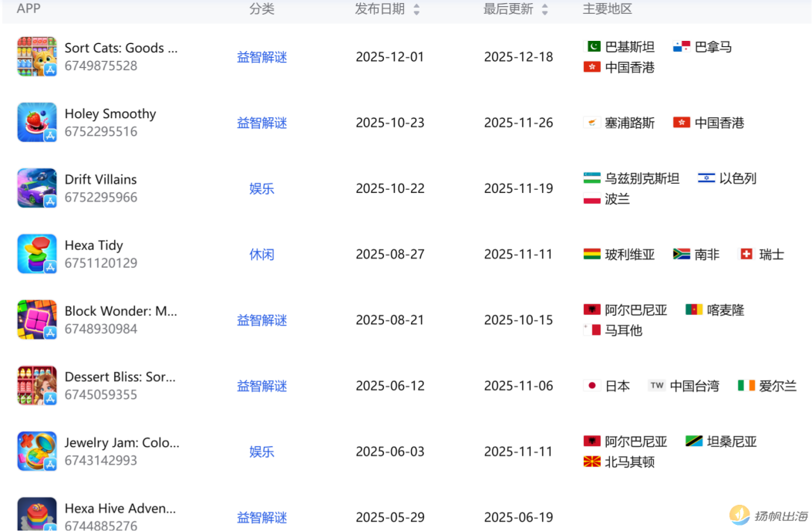
Task: Click the Holey Smoothy app icon
Action: 36,122
